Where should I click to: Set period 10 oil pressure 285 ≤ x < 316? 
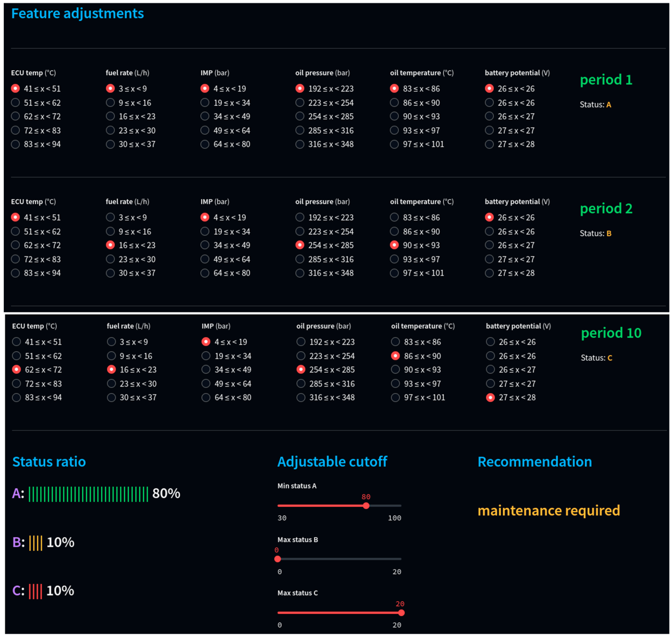pyautogui.click(x=301, y=384)
